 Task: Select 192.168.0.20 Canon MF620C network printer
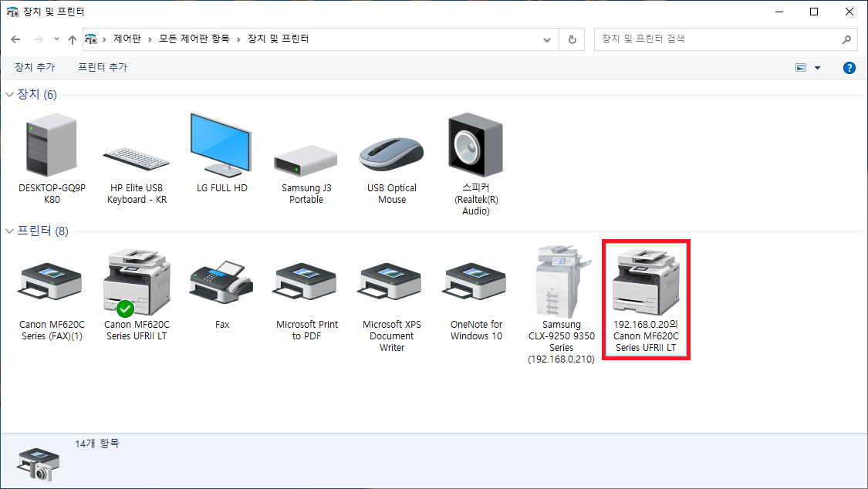click(646, 299)
